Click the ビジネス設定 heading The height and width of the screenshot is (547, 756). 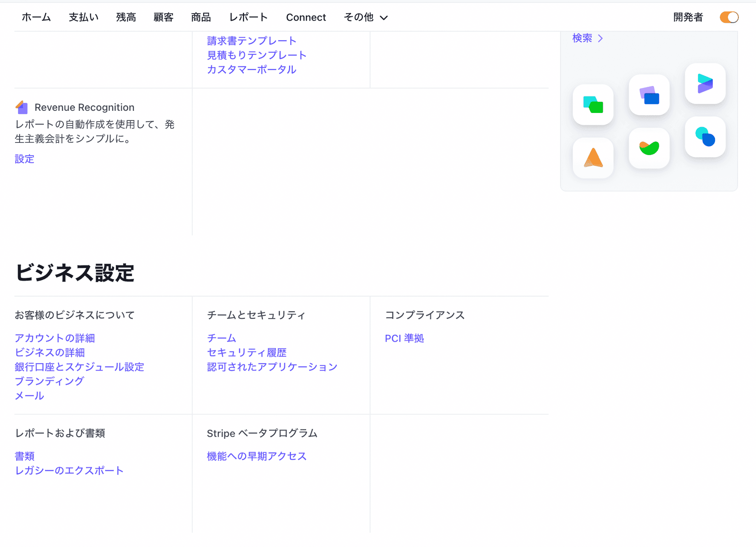tap(75, 273)
